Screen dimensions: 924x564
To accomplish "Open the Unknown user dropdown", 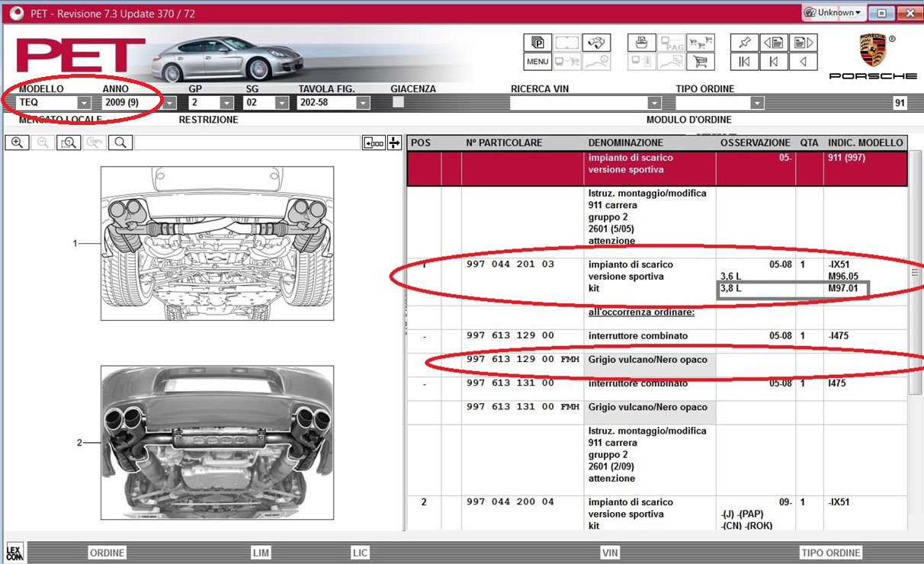I will pyautogui.click(x=833, y=13).
